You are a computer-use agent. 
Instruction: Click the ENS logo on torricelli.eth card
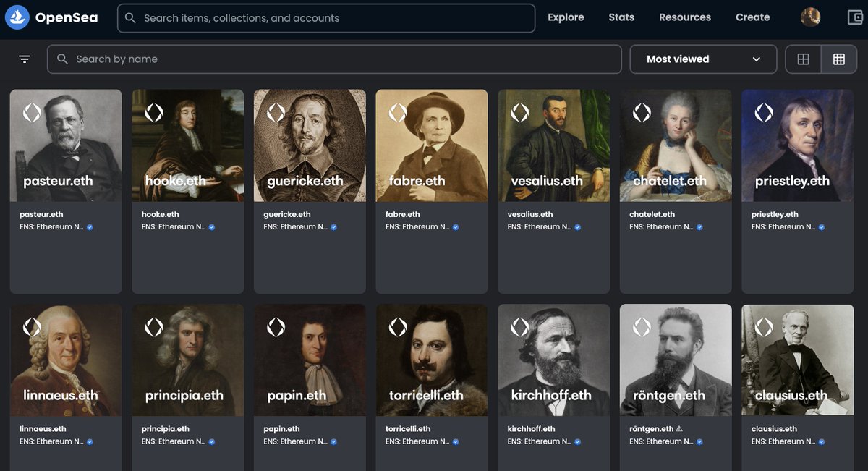pyautogui.click(x=398, y=327)
